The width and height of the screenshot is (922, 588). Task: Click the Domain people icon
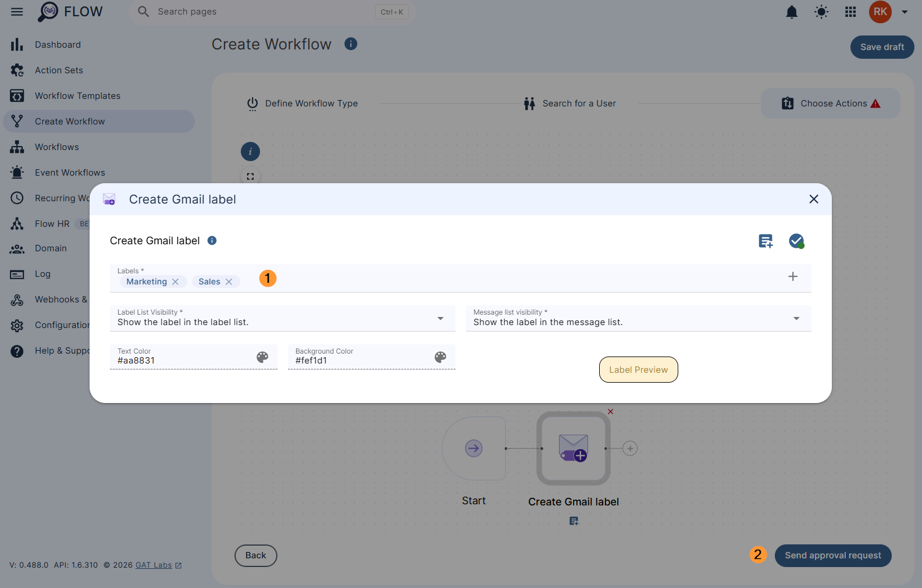pos(17,248)
